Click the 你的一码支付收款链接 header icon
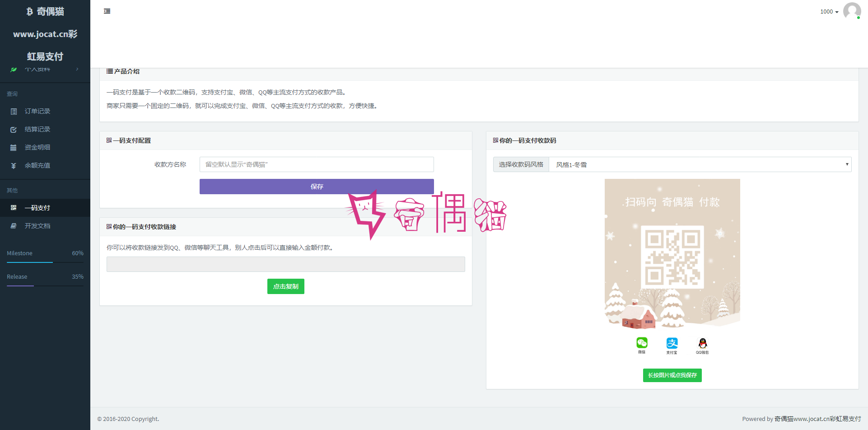This screenshot has width=868, height=430. 109,227
